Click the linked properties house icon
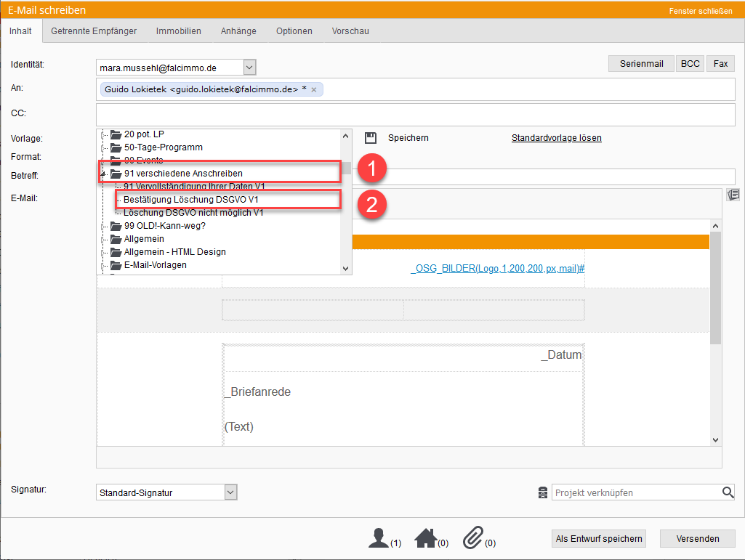 click(425, 538)
